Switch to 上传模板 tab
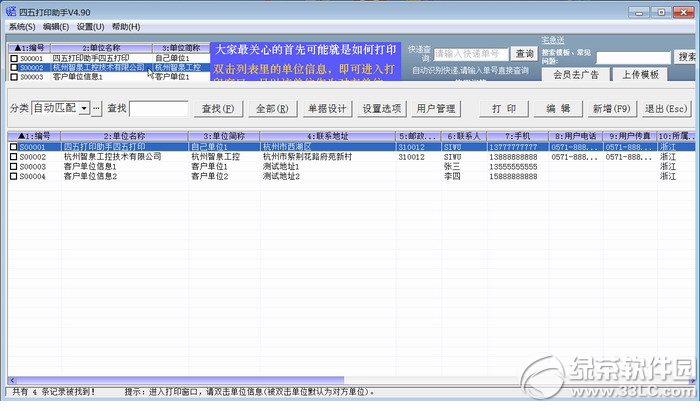Screen dimensions: 700x411 (x=641, y=75)
